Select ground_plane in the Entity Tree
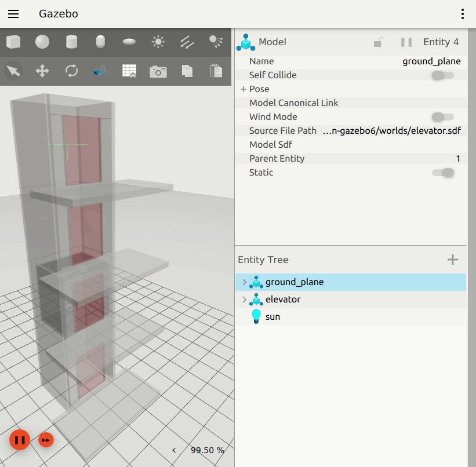Image resolution: width=476 pixels, height=467 pixels. (x=351, y=282)
